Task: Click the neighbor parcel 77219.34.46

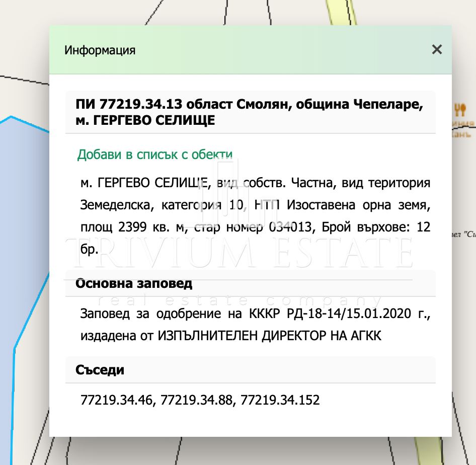Action: 117,400
